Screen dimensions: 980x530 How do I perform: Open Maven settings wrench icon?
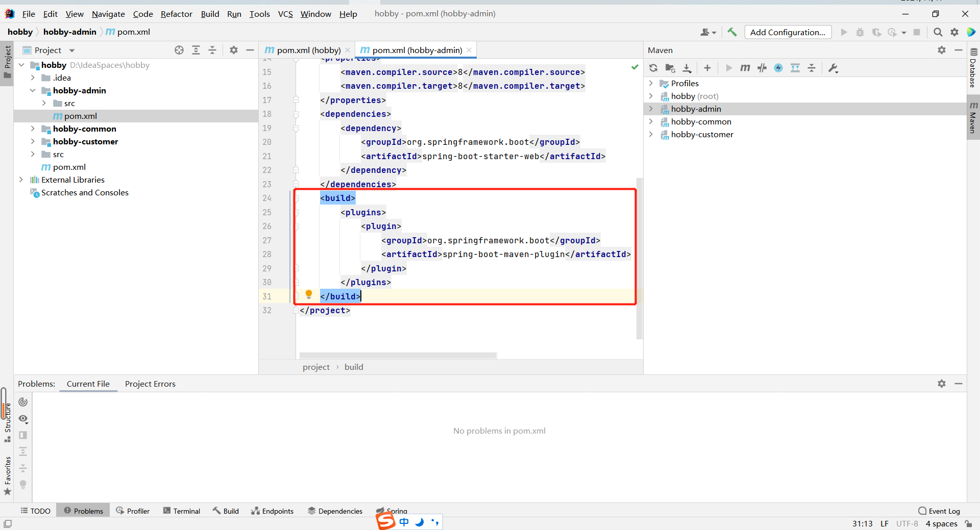coord(834,68)
